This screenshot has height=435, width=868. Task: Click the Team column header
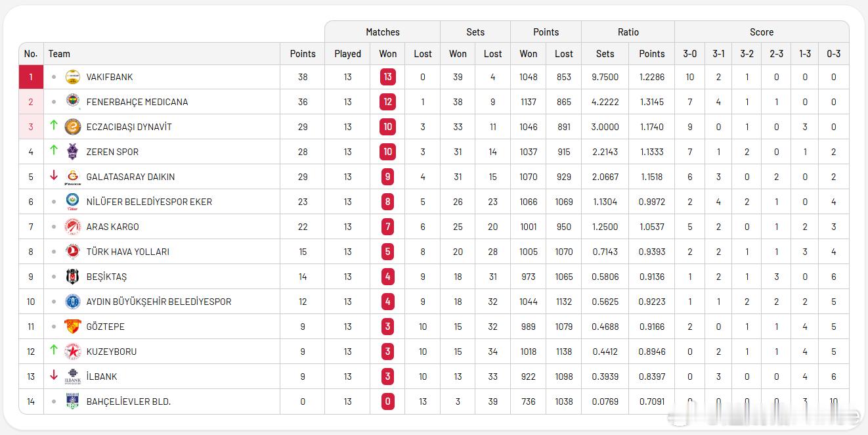[59, 54]
